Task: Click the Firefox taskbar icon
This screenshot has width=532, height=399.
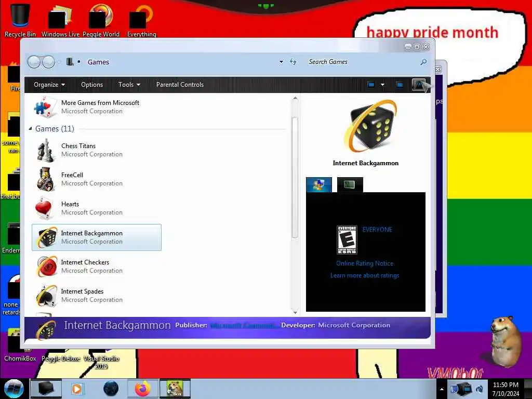Action: point(142,389)
